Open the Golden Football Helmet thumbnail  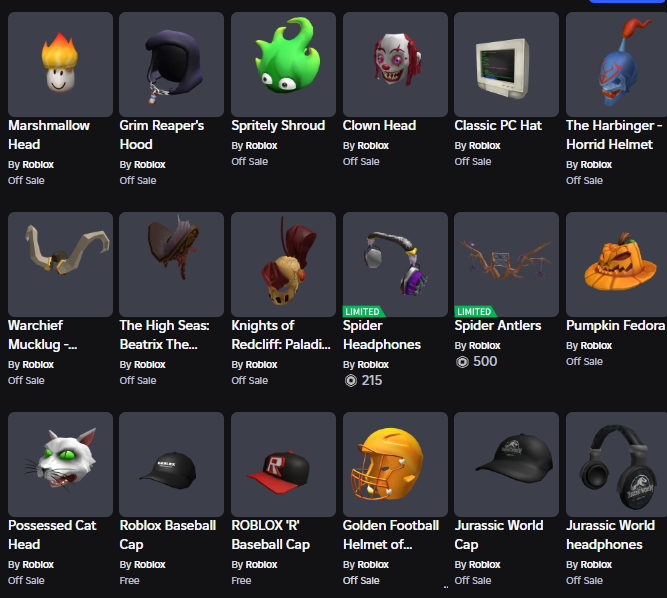[x=395, y=464]
